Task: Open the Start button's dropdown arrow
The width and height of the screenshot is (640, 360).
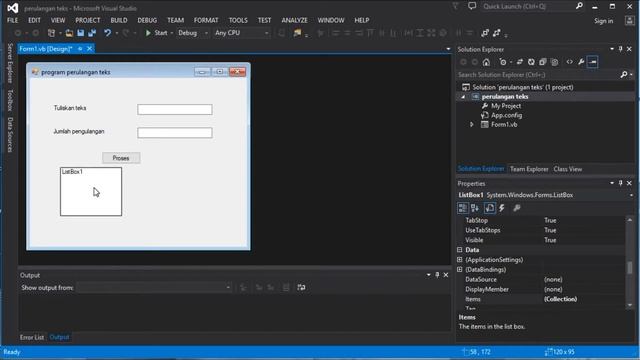Action: pos(172,33)
